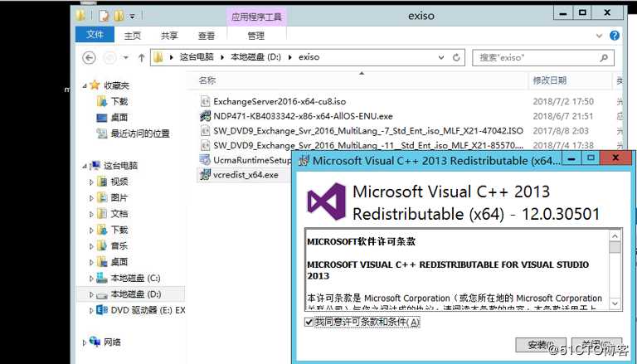Click the SW_DVD9 X21-47042.ISO file icon
Viewport: 637px width, 364px height.
click(205, 130)
